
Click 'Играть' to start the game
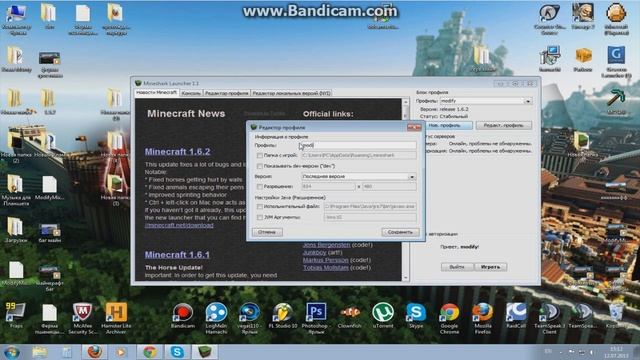tap(491, 267)
